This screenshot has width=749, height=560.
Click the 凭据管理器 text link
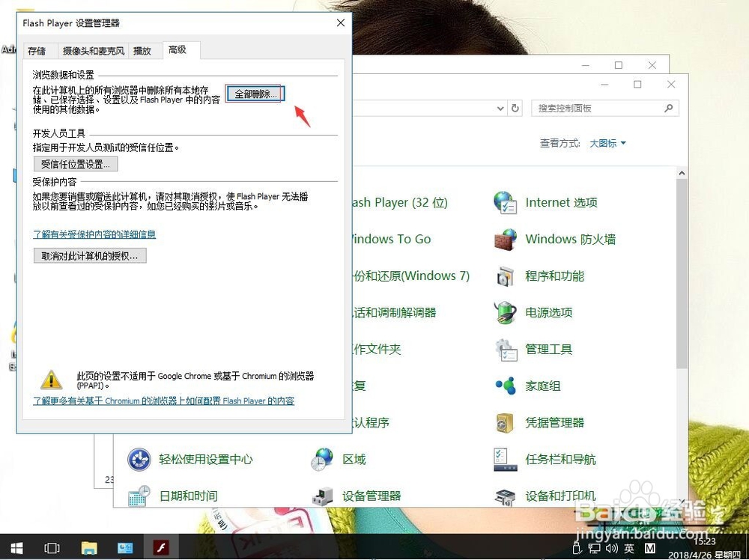click(554, 422)
